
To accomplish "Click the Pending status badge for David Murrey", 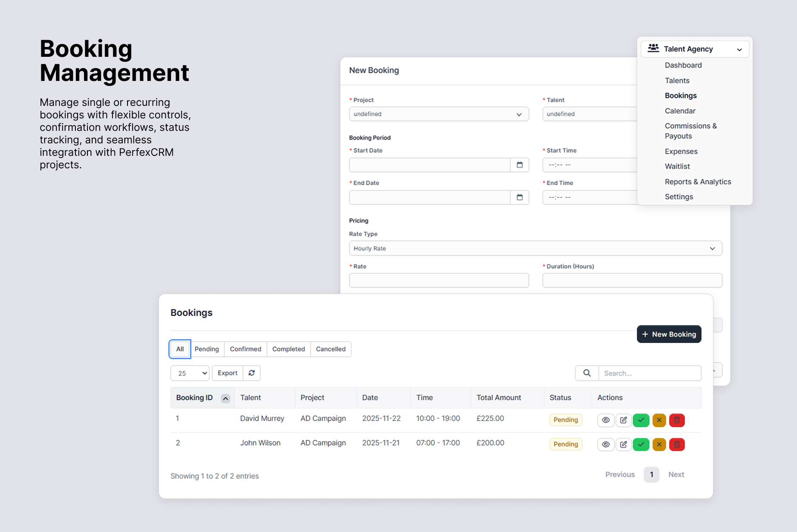I will coord(566,420).
